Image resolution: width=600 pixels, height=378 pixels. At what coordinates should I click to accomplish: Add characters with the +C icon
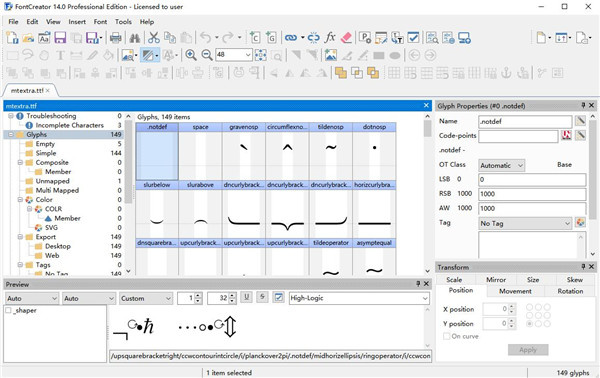pos(254,37)
